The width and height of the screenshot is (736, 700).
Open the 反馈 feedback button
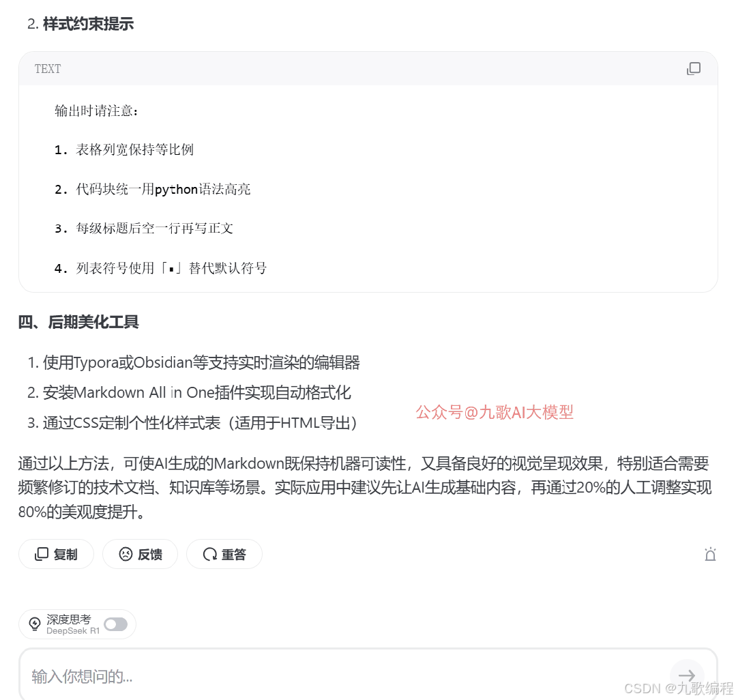coord(141,555)
